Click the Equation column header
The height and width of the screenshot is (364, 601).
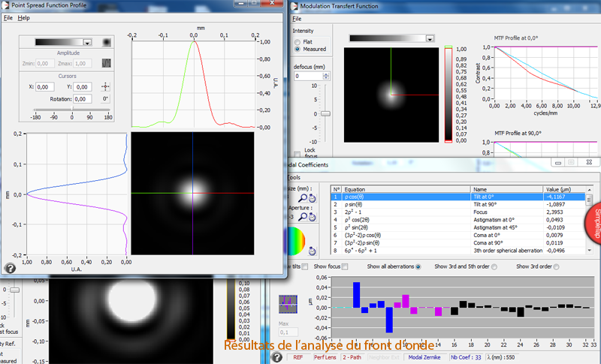[x=406, y=189]
